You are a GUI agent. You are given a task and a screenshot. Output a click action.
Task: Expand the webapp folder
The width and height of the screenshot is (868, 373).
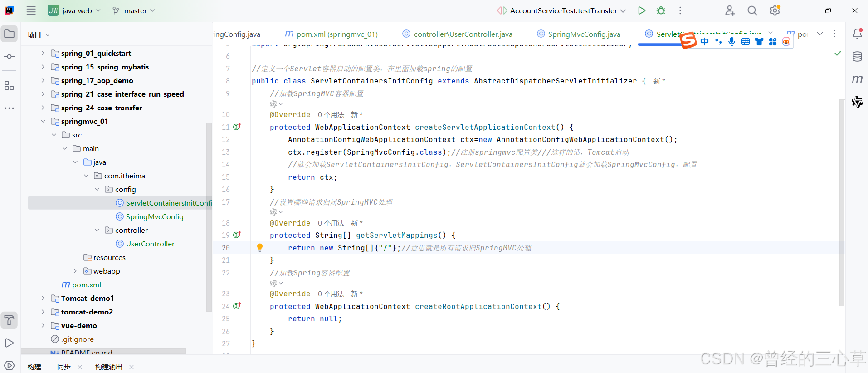click(75, 271)
